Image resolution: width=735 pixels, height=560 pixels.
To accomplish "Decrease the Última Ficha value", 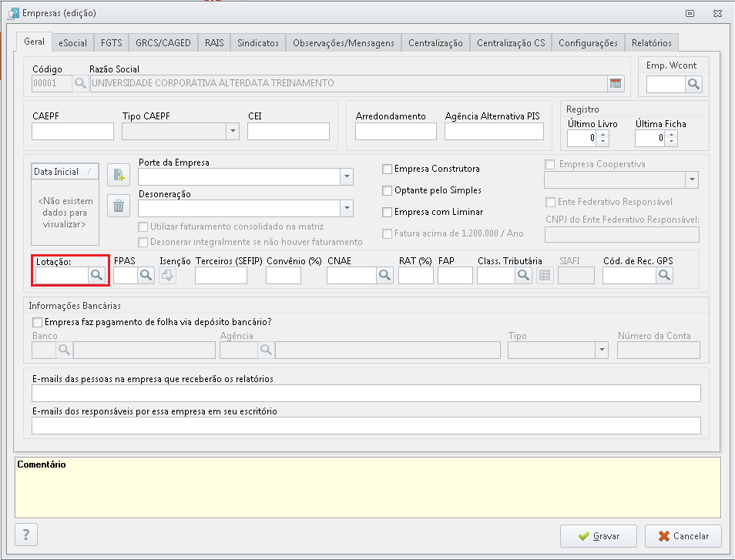I will pyautogui.click(x=671, y=142).
